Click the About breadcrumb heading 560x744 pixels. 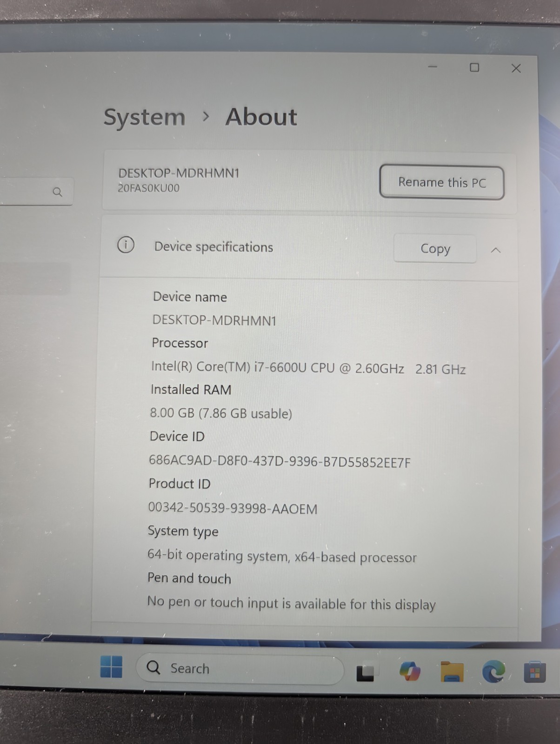(x=261, y=117)
